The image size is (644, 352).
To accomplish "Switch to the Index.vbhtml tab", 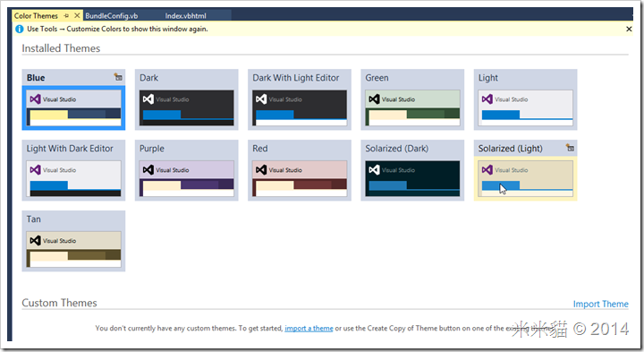I will click(x=186, y=15).
